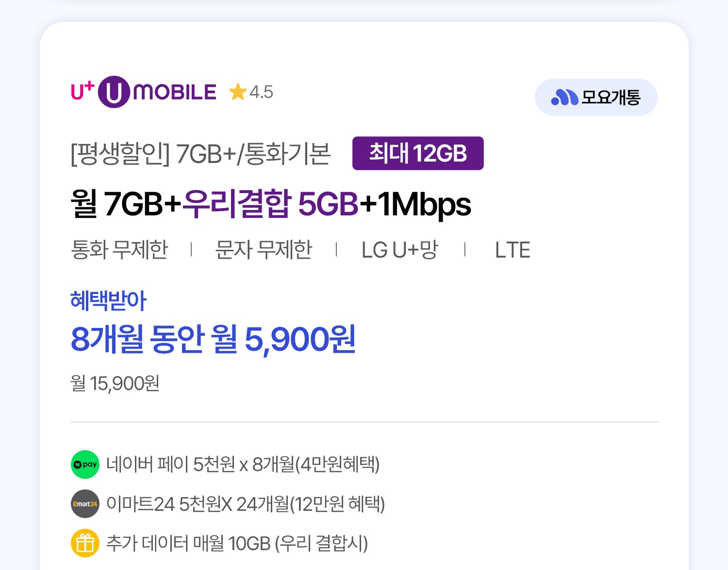Click the 8개월 동안 월 5,900원 price

click(x=213, y=339)
